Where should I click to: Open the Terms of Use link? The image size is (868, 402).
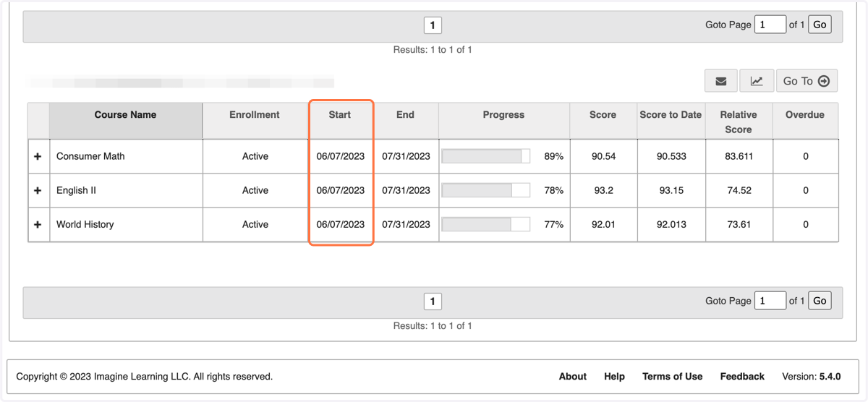tap(673, 377)
